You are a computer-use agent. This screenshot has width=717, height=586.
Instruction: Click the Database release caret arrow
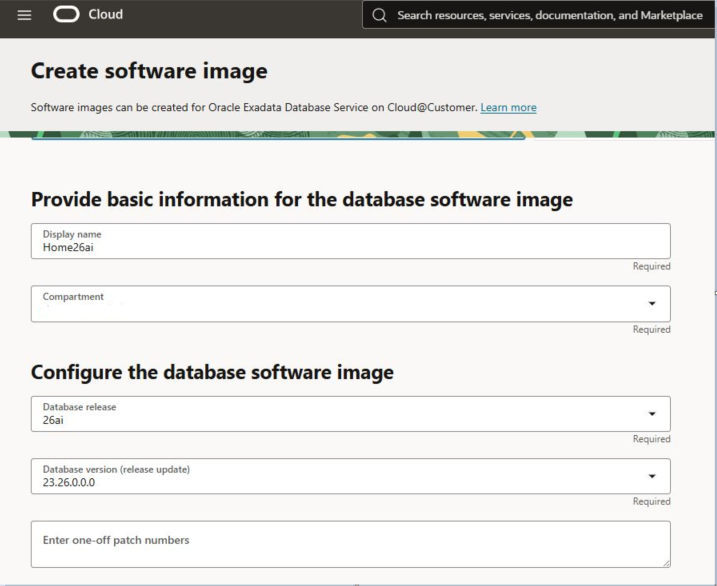point(652,414)
